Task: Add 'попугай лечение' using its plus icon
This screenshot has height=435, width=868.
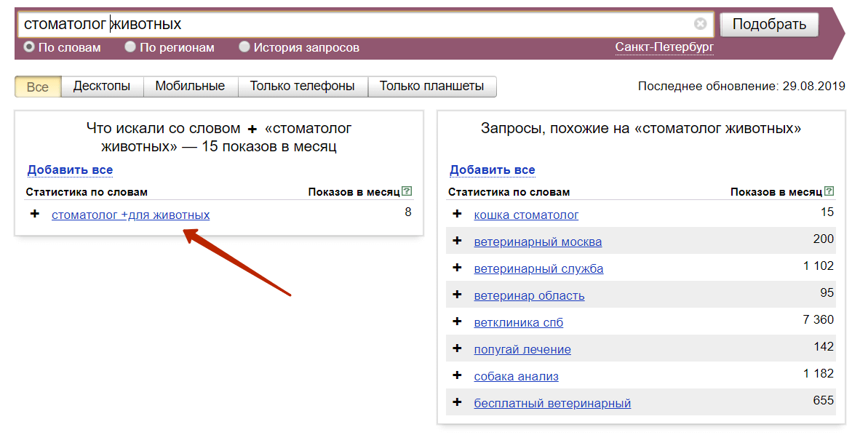Action: point(457,348)
